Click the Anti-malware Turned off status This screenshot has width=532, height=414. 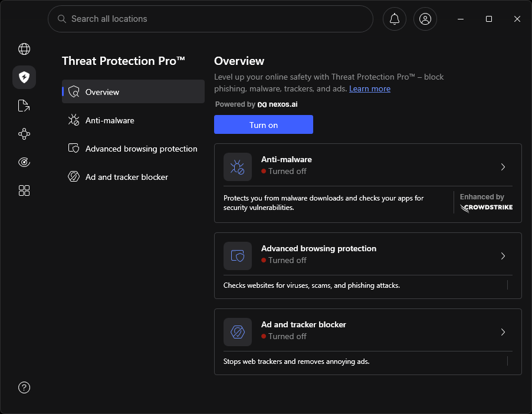284,171
